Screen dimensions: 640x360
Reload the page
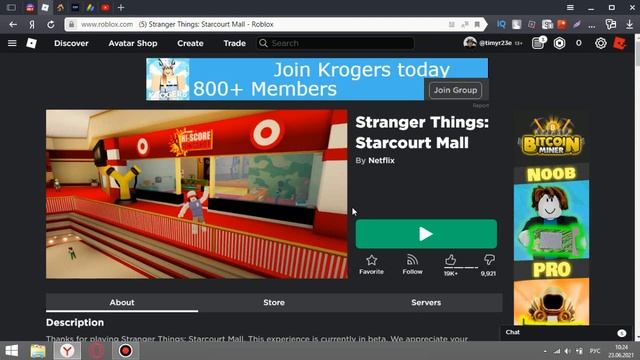51,24
